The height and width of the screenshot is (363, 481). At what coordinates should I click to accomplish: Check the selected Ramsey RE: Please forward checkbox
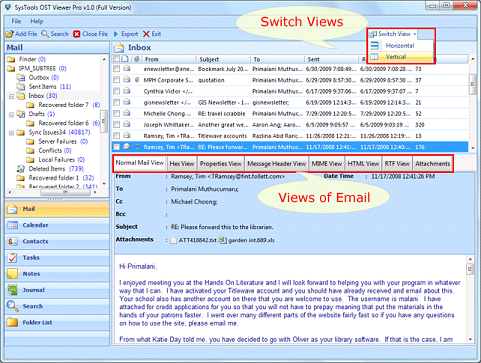pyautogui.click(x=116, y=147)
